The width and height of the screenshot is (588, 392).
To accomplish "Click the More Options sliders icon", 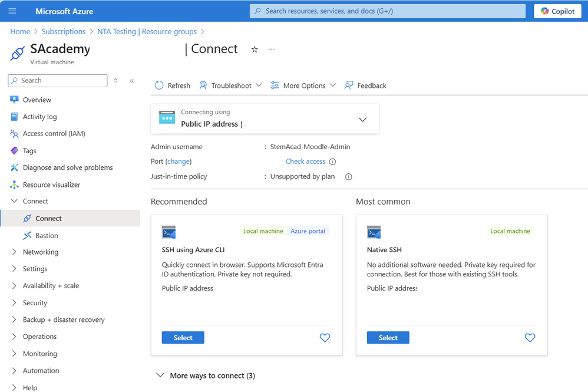I will pyautogui.click(x=275, y=85).
